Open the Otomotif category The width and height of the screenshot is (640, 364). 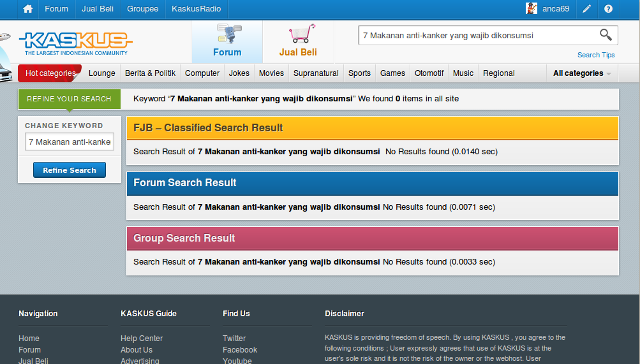pos(429,73)
